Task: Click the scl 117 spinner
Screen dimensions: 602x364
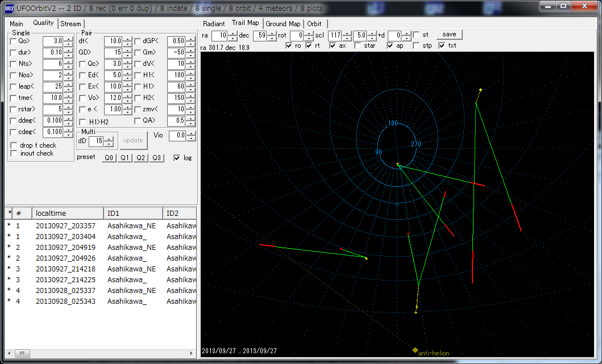Action: (x=347, y=36)
